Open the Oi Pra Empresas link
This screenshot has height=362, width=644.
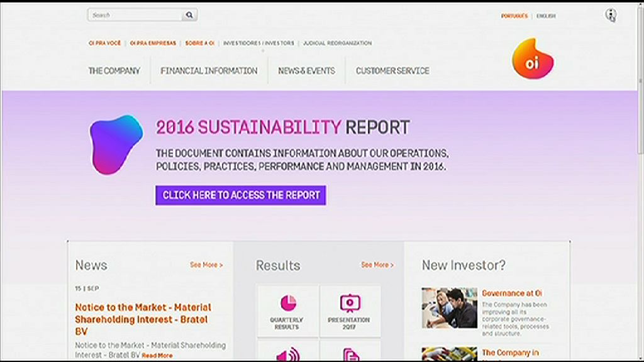click(x=153, y=43)
